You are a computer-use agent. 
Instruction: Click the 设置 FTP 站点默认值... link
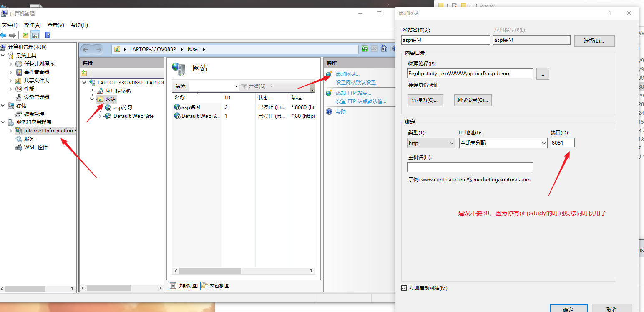point(361,101)
